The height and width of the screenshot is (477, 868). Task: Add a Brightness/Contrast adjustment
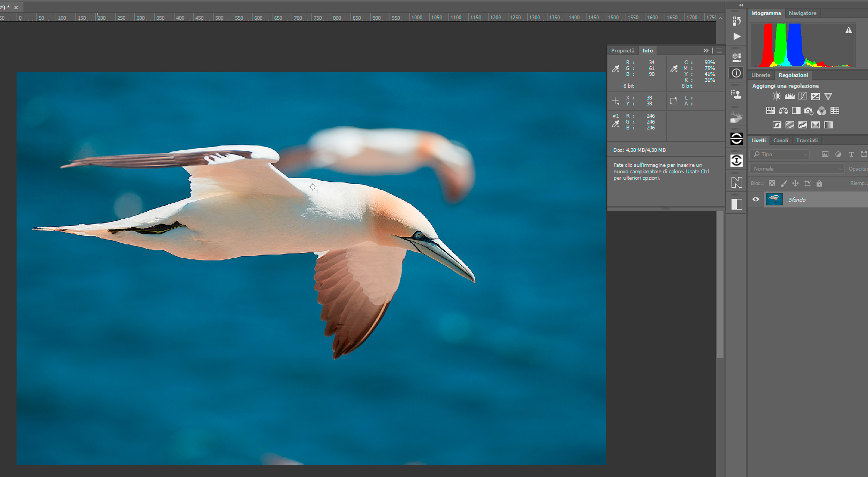pos(776,96)
